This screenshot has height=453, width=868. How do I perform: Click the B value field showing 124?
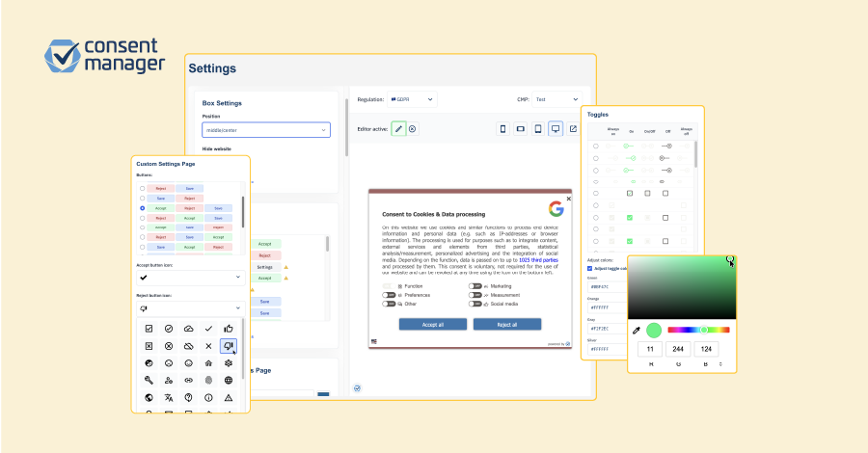[706, 349]
